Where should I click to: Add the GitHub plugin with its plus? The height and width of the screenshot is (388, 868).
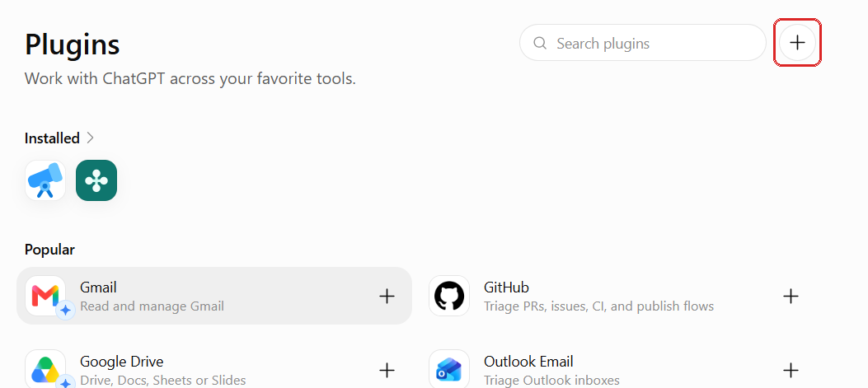pos(791,296)
